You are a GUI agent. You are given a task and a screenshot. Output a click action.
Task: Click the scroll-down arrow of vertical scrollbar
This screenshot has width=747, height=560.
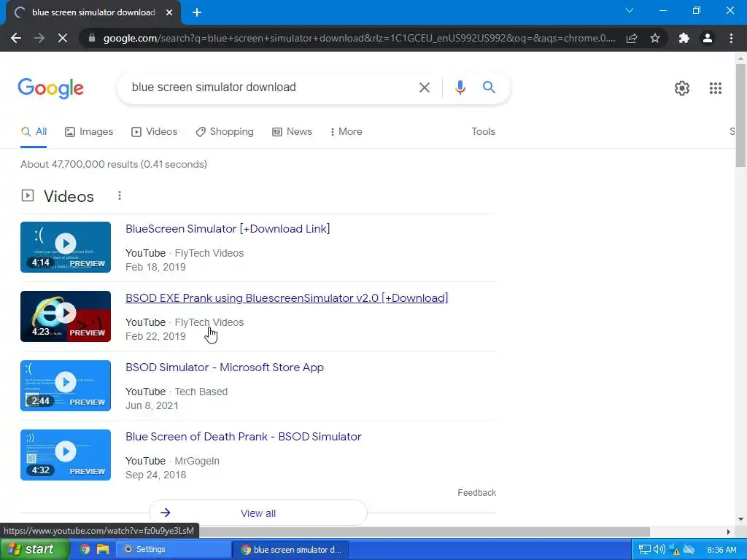[740, 519]
